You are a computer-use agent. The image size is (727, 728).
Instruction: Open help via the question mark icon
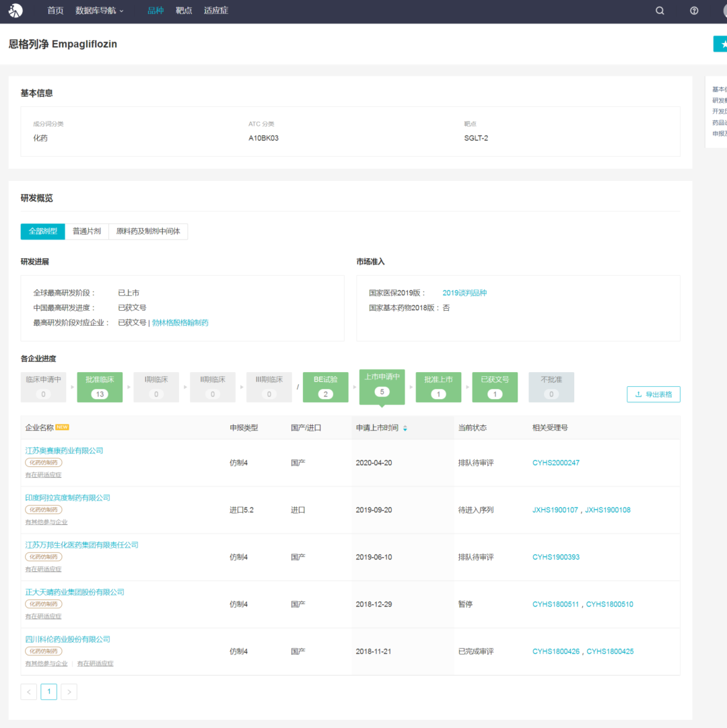tap(694, 11)
